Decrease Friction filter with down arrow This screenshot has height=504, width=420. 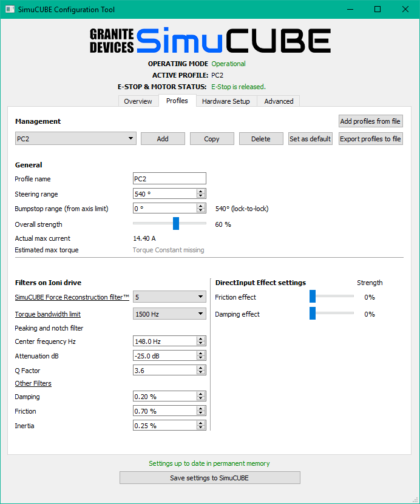tap(201, 414)
